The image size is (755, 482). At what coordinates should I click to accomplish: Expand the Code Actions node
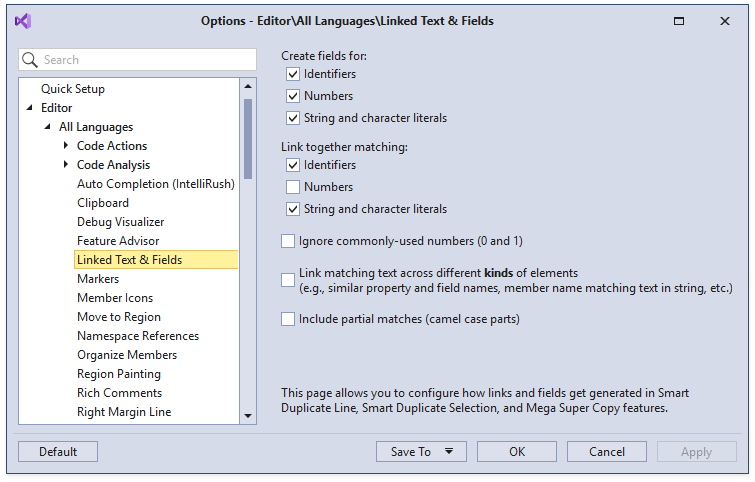(x=66, y=145)
